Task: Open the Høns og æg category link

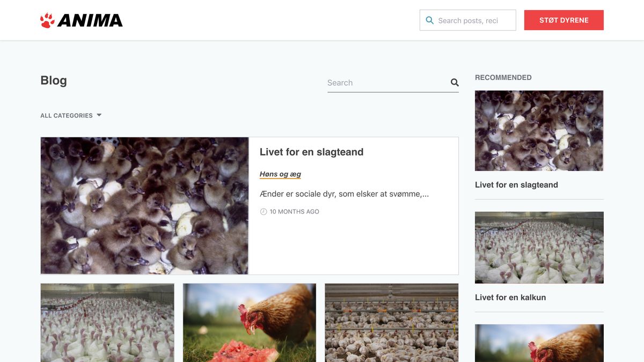Action: 280,174
